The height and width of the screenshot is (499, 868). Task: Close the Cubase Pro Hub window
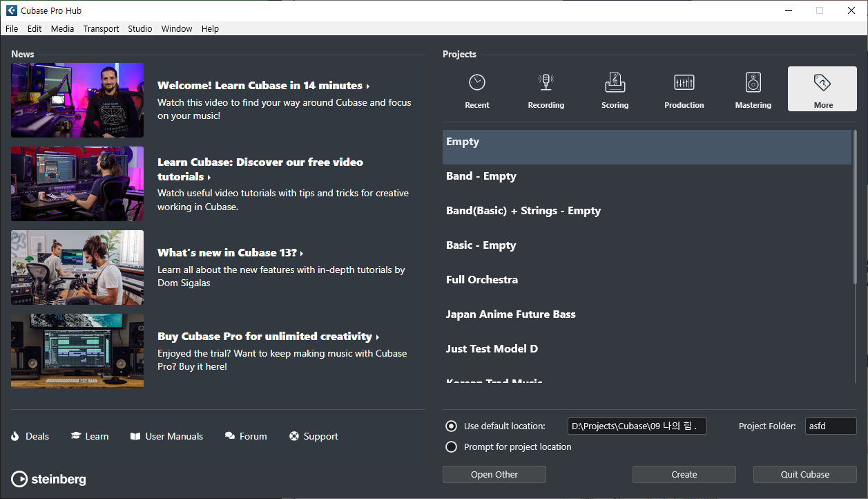coord(851,10)
